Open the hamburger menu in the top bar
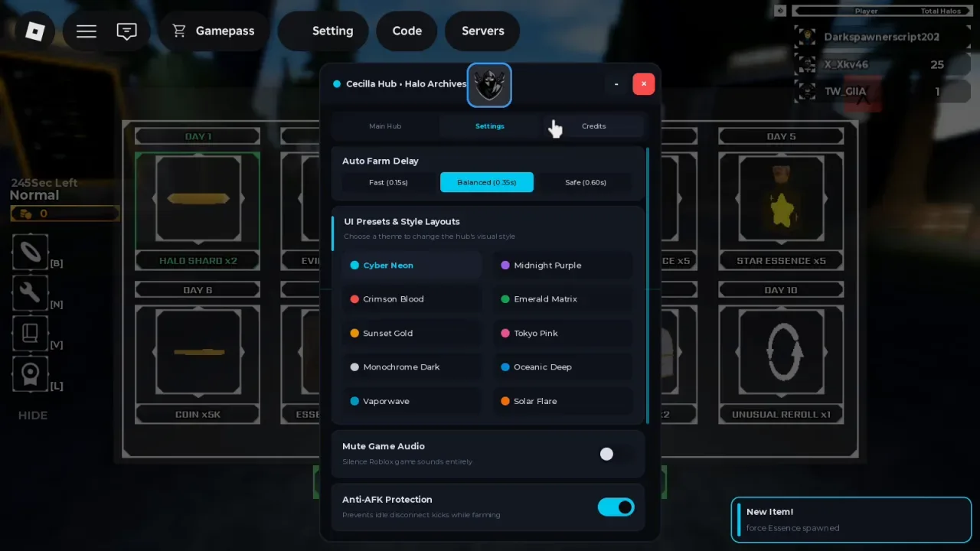Screen dimensions: 980x551 [87, 31]
